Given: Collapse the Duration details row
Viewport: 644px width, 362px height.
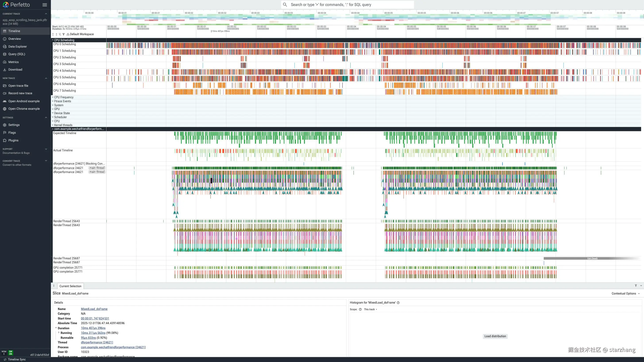Looking at the screenshot, I should 56,328.
